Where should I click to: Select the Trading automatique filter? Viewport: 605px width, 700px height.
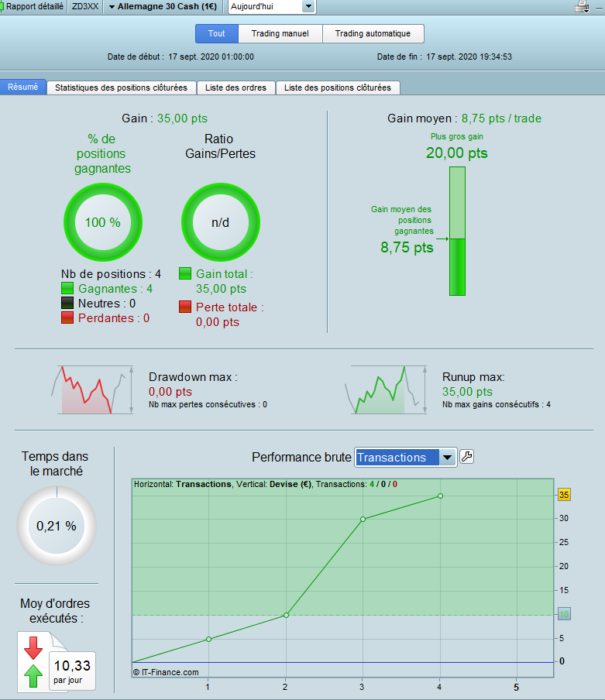pos(373,33)
